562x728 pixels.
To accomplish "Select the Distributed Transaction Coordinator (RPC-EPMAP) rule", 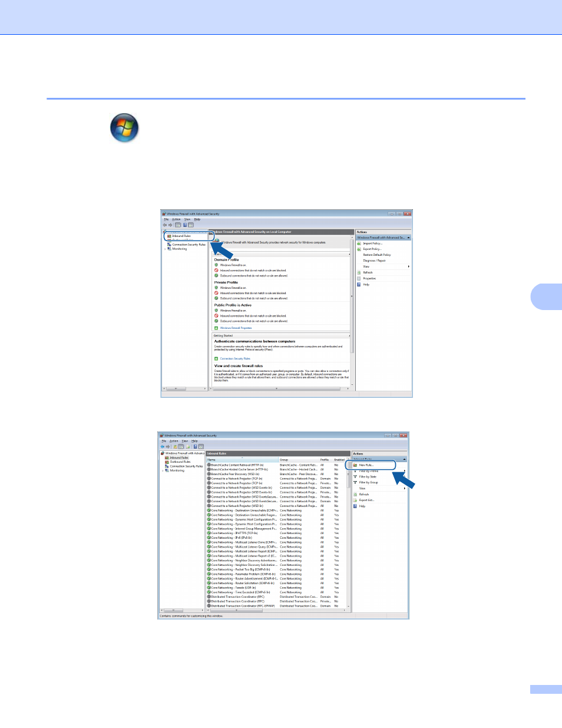I will 277,606.
